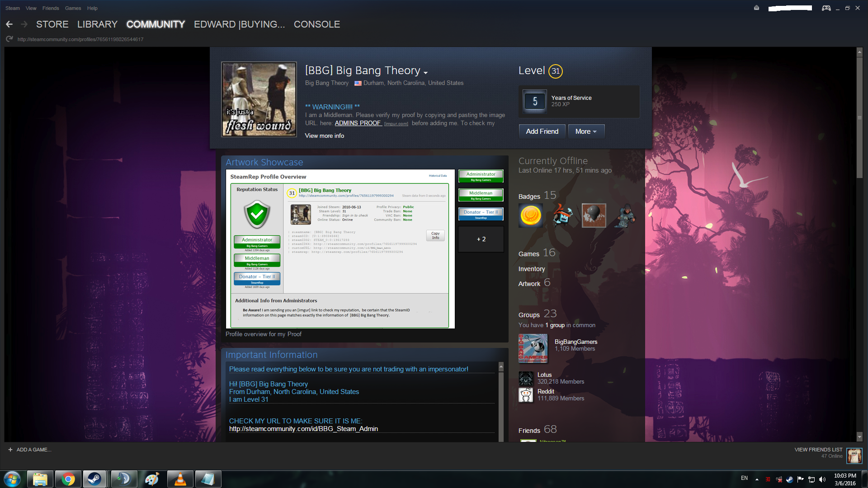Open the CONSOLE tab
Image resolution: width=868 pixels, height=488 pixels.
[x=316, y=24]
